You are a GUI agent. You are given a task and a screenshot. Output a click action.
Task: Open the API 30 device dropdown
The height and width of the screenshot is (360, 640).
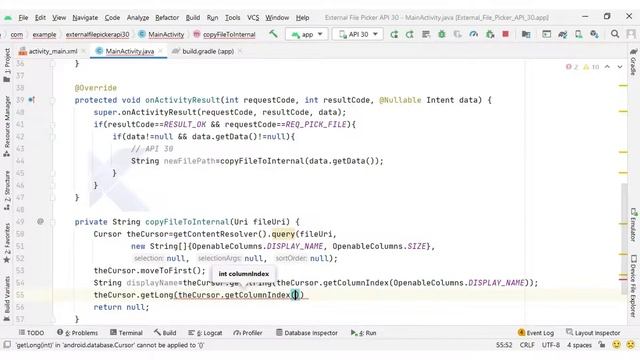[x=358, y=34]
